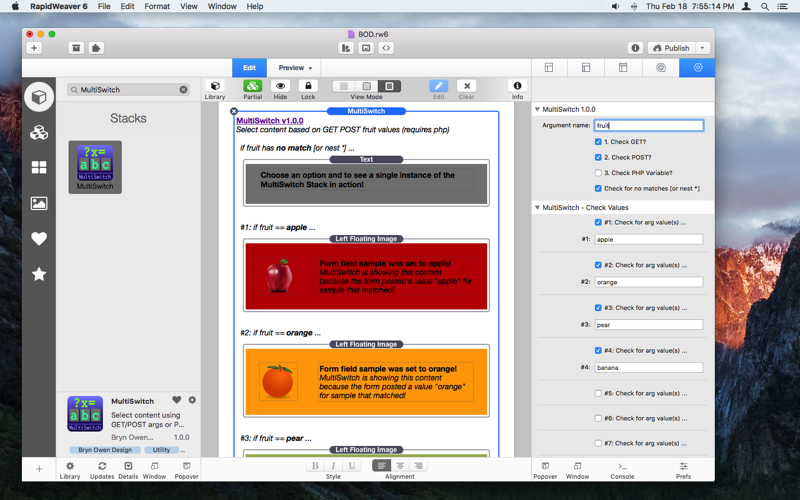800x500 pixels.
Task: Open the Console icon at bottom right
Action: click(622, 466)
